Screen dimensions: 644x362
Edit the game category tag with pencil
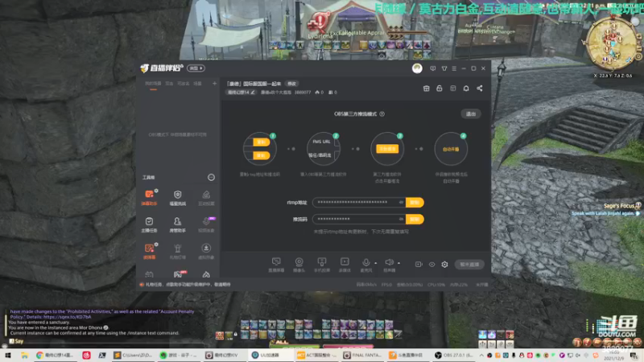pos(241,93)
